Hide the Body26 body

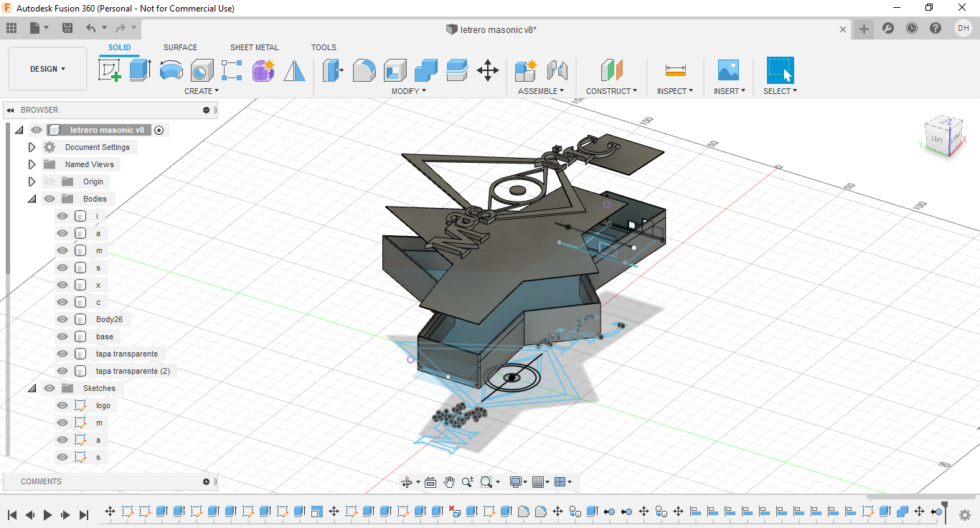pos(62,319)
